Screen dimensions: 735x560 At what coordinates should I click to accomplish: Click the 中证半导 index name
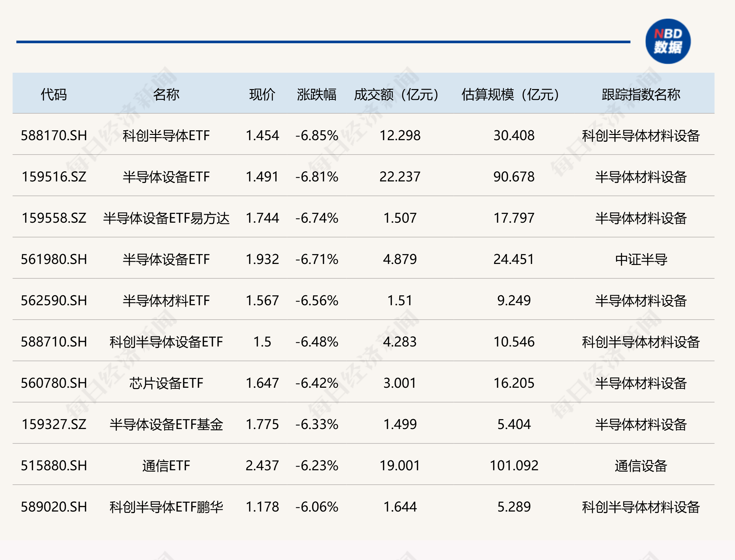tap(641, 259)
